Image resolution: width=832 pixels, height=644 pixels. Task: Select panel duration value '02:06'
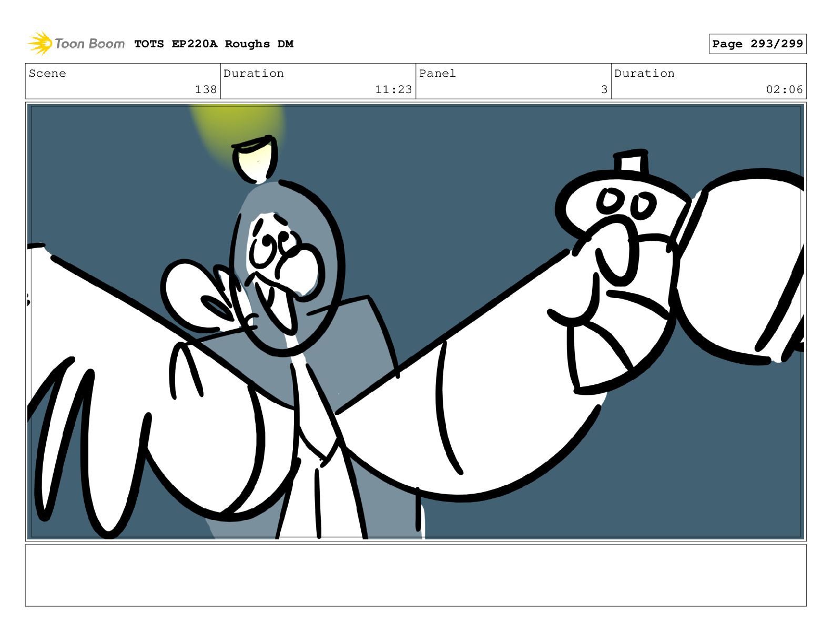(784, 90)
